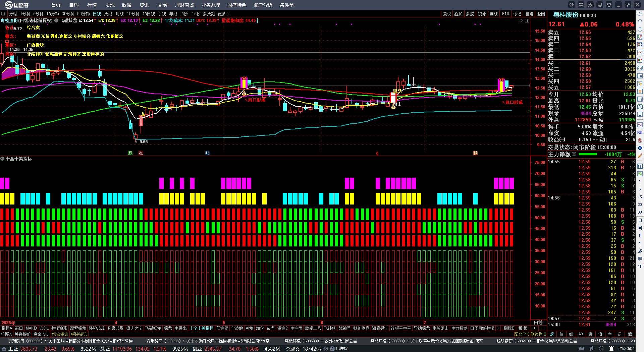Expand the 更多 periods list
The width and height of the screenshot is (644, 352).
223,14
